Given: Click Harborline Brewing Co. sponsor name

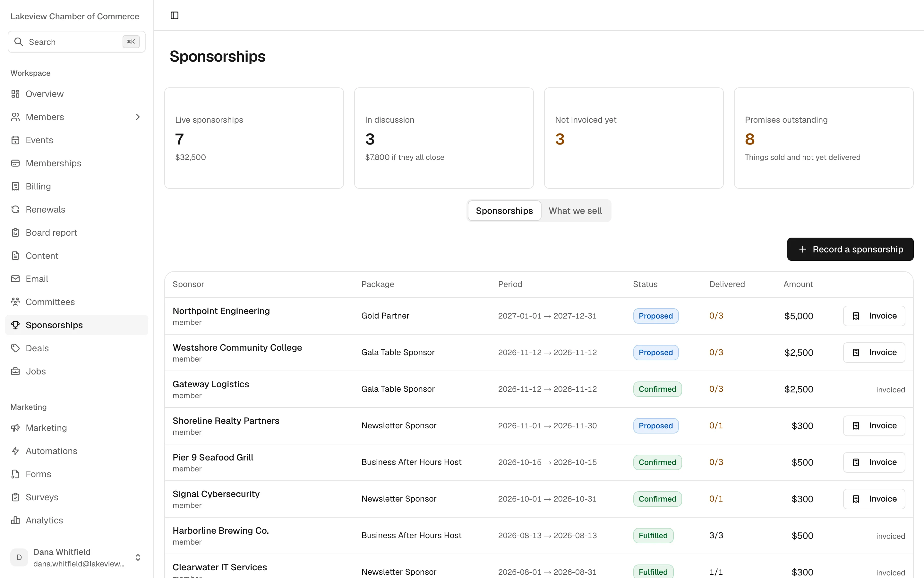Looking at the screenshot, I should 221,530.
